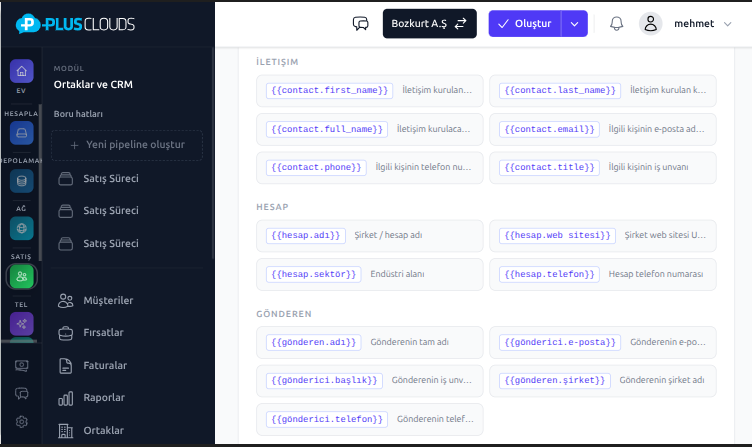This screenshot has height=447, width=752.
Task: Insert the {{contact.phone}} variable
Action: (316, 167)
